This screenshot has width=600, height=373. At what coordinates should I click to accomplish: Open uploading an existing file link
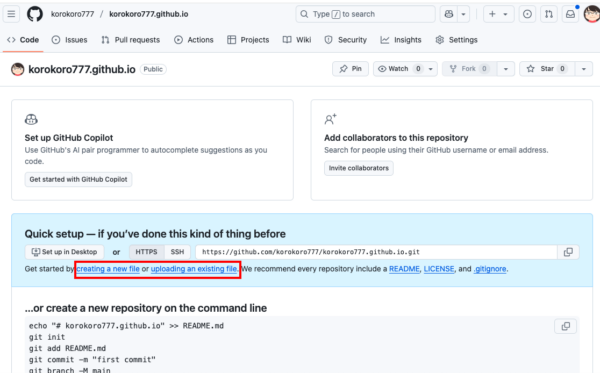coord(194,269)
